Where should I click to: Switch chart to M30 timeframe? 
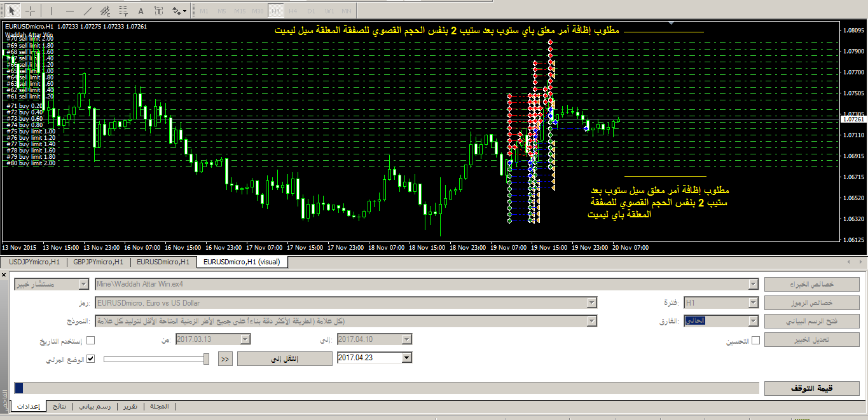coord(258,11)
